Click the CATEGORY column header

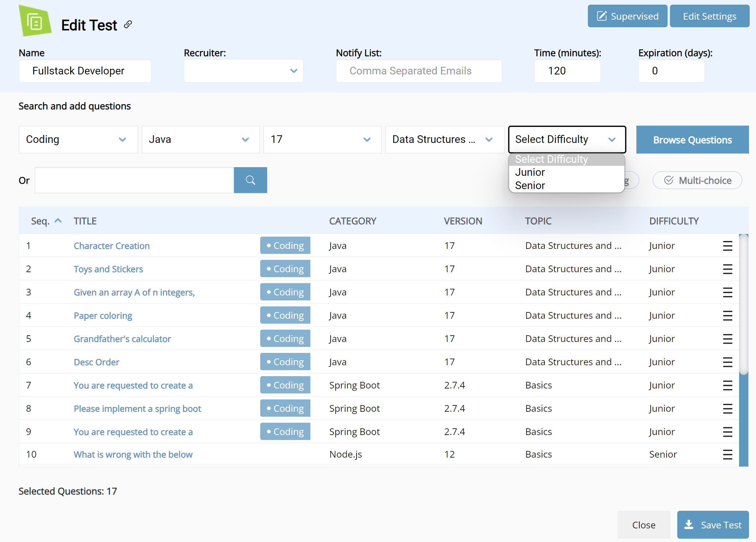pos(353,221)
